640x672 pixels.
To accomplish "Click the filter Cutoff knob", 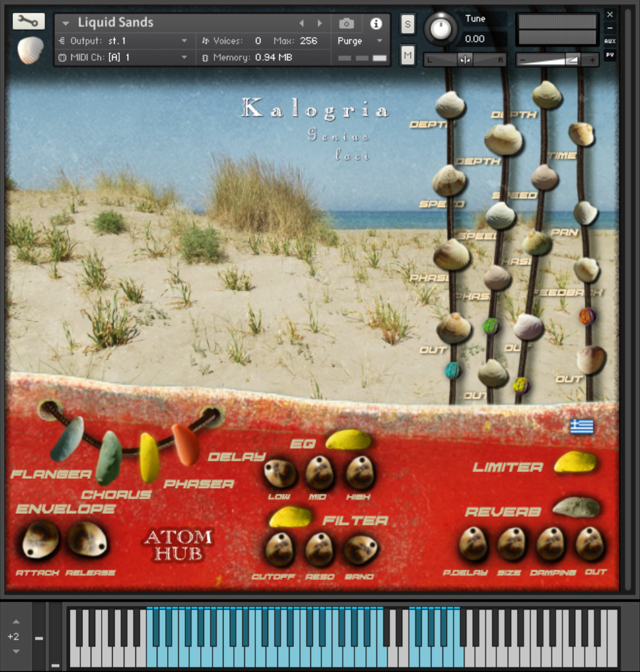I will coord(280,550).
